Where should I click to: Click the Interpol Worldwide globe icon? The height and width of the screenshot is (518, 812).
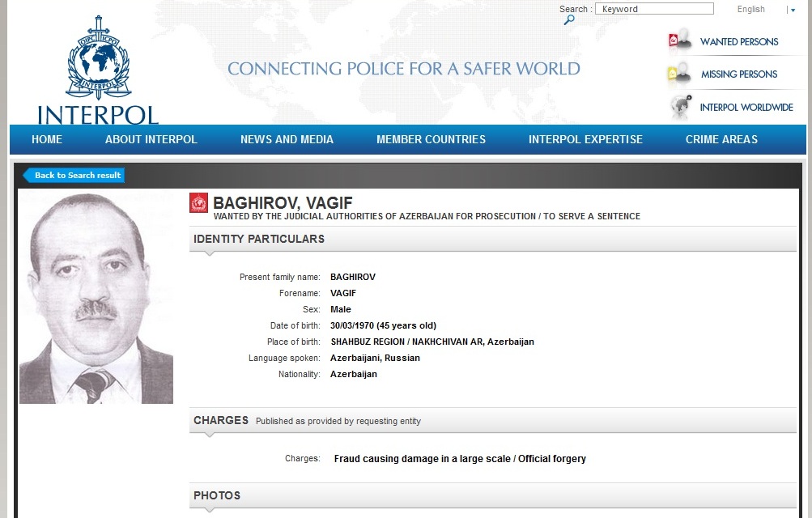(x=681, y=106)
